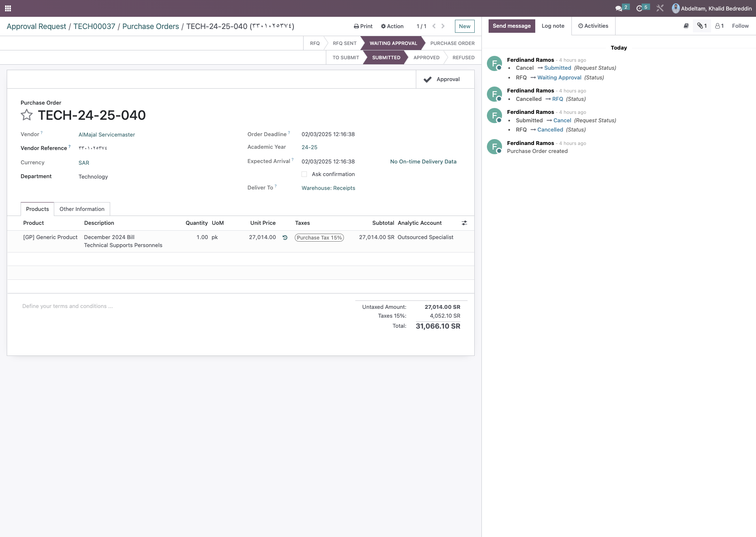Open the apps grid menu icon
Viewport: 756px width, 537px height.
click(8, 8)
